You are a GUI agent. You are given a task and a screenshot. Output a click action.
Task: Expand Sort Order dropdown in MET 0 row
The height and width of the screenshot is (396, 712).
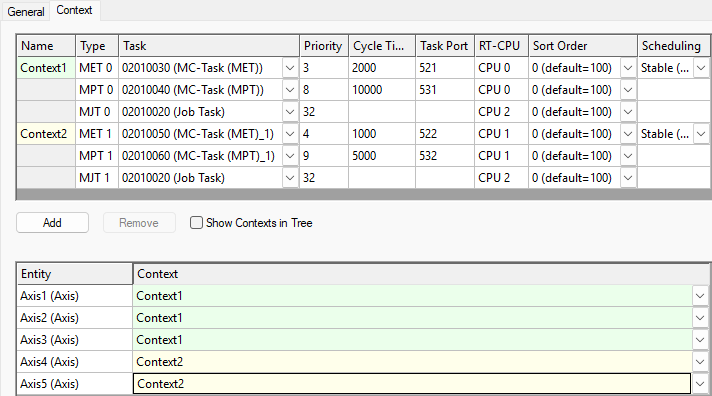pos(628,68)
